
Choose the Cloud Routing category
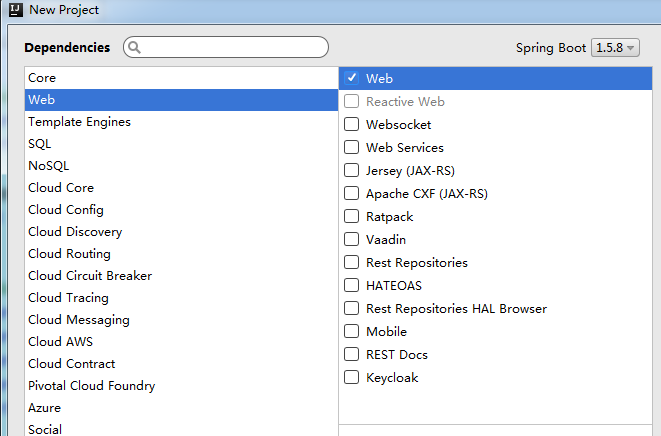[x=181, y=254]
